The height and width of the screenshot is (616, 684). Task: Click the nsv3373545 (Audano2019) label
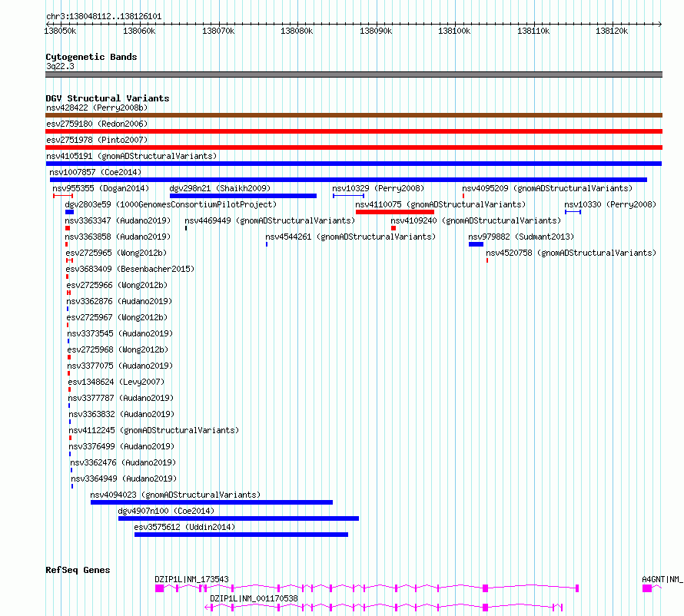coord(120,333)
